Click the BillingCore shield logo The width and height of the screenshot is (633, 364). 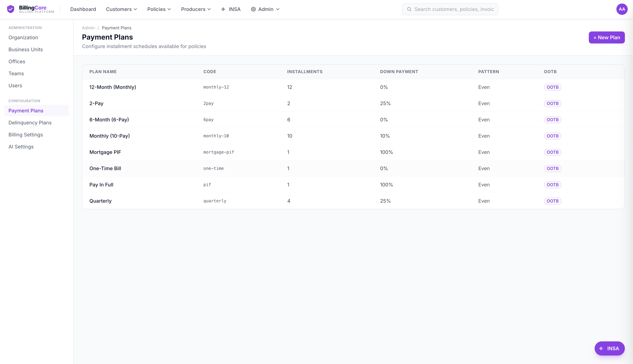(x=10, y=9)
